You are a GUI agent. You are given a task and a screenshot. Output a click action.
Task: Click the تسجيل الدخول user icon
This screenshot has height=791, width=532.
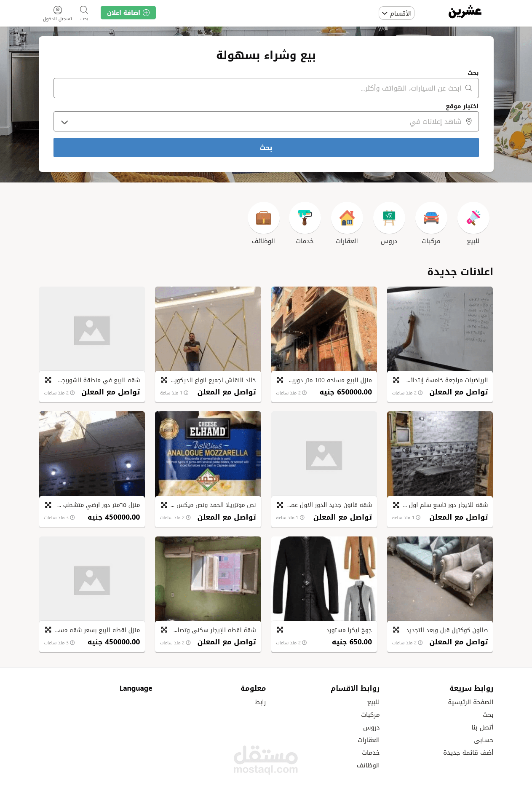point(58,10)
